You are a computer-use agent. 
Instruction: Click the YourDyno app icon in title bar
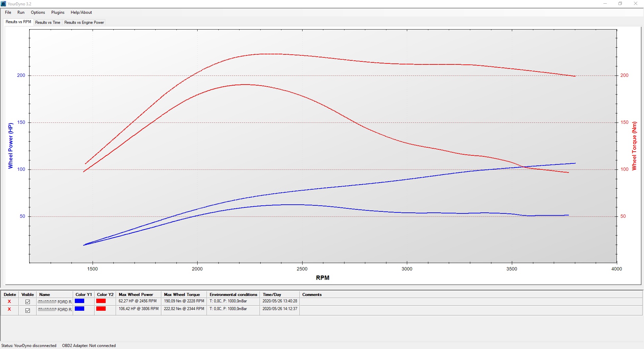3,4
